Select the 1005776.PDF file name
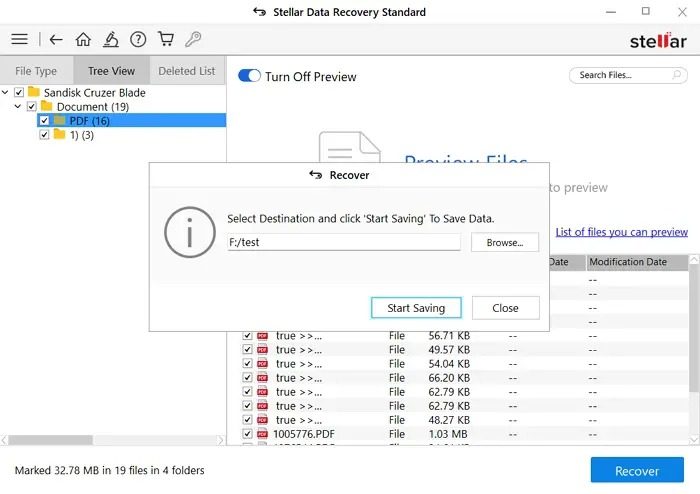The image size is (700, 494). 304,434
